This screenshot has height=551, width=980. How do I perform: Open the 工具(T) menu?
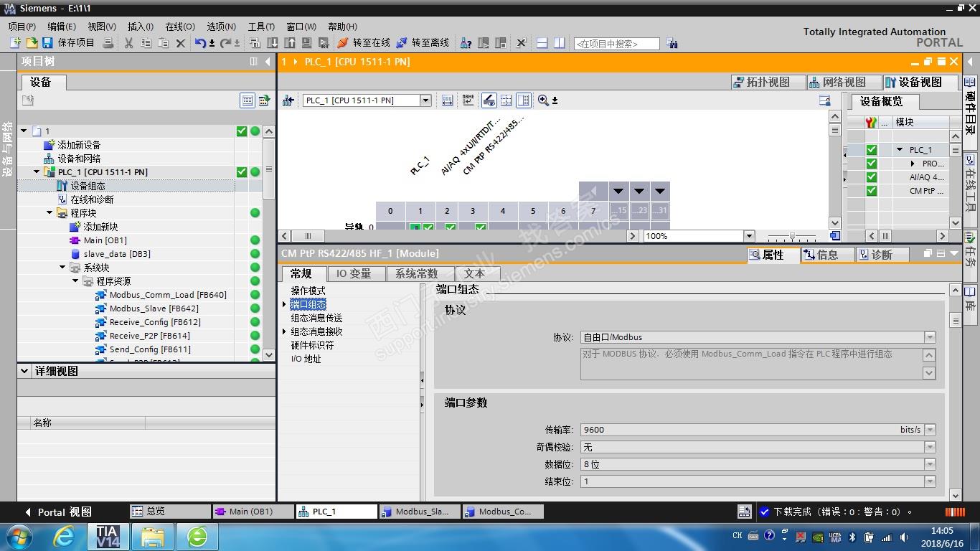pyautogui.click(x=262, y=27)
